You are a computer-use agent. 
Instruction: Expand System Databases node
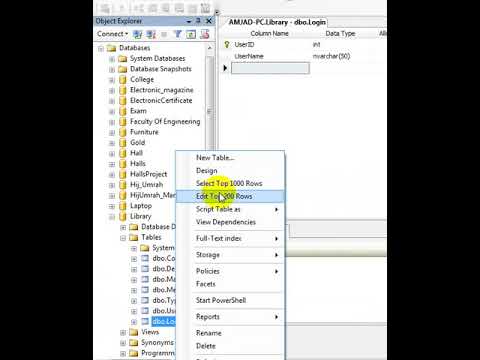(112, 59)
